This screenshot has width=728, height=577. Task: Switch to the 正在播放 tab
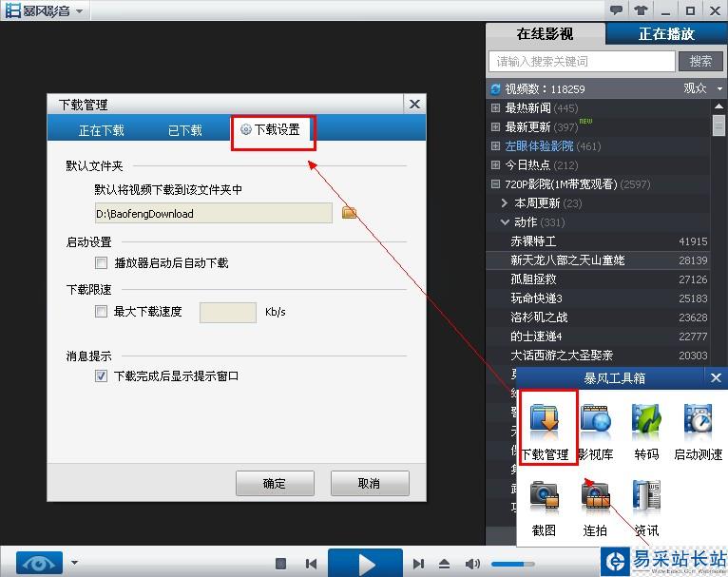click(x=667, y=34)
